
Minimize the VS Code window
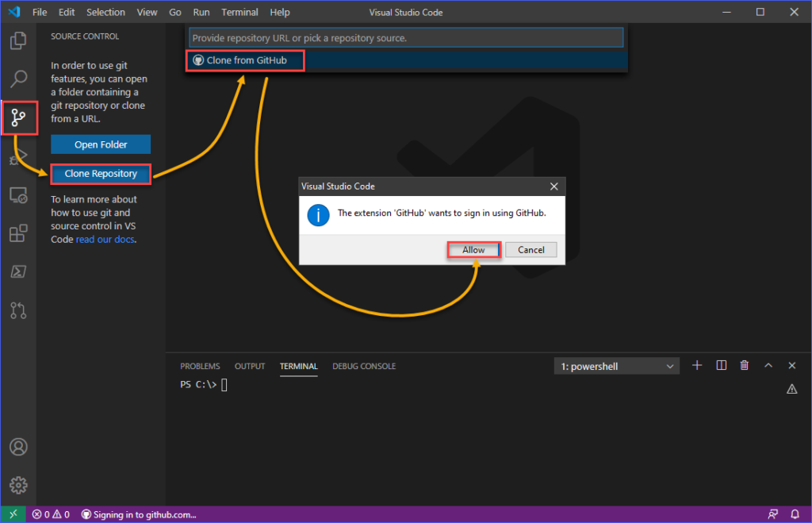pos(726,11)
